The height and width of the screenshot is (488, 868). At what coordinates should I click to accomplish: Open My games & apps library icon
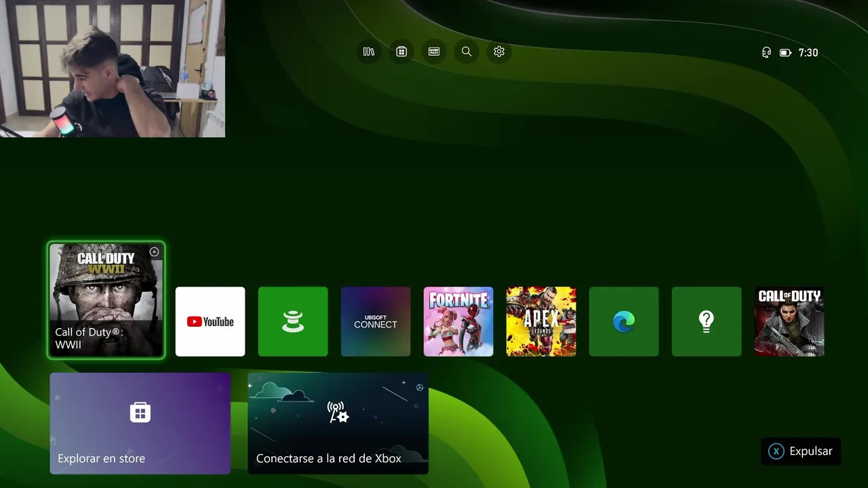369,52
